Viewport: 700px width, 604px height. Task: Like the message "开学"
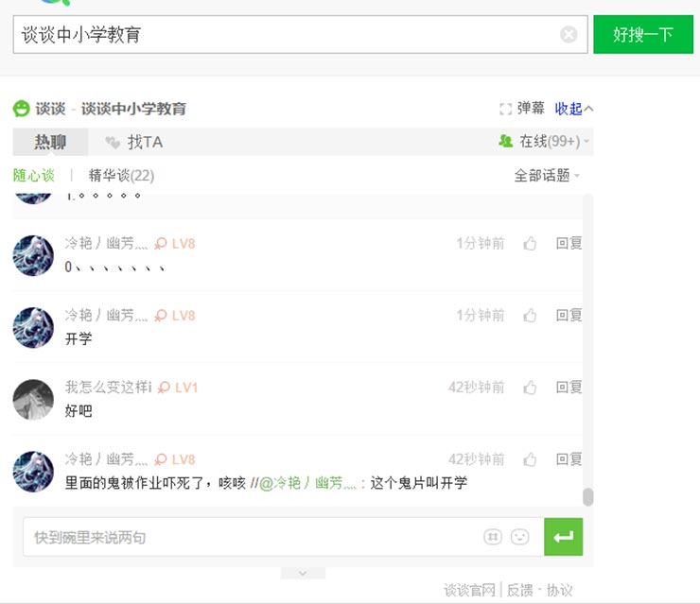click(x=530, y=316)
